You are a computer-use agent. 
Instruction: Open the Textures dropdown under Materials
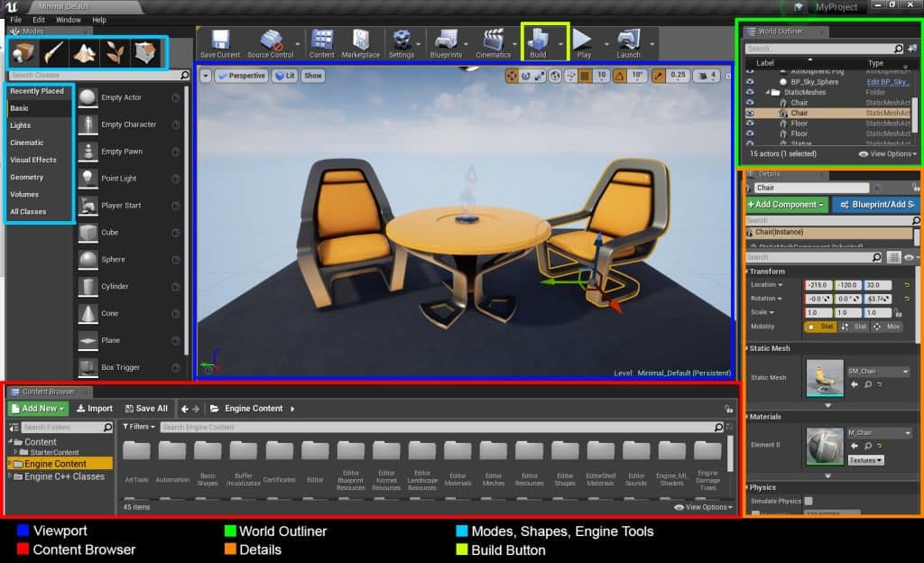865,460
